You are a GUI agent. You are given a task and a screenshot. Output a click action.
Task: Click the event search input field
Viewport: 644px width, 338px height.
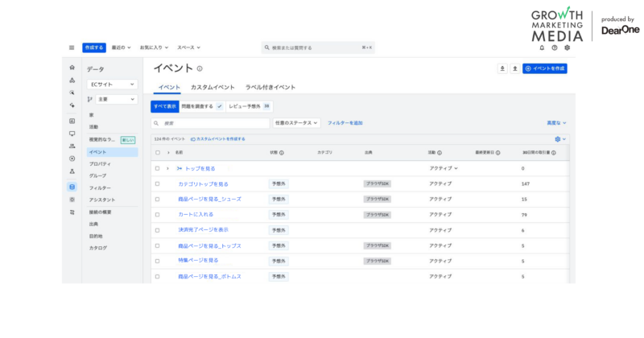click(x=211, y=123)
